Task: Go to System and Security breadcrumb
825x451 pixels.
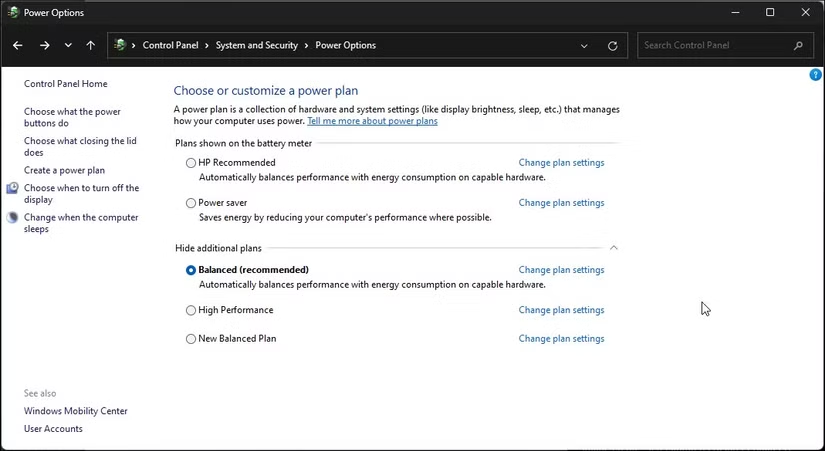Action: [257, 45]
